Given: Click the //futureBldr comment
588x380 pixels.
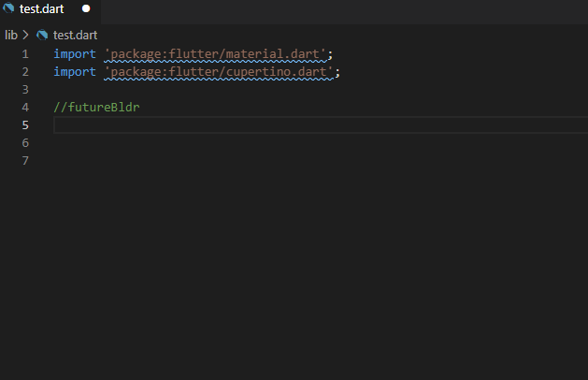Looking at the screenshot, I should pyautogui.click(x=96, y=108).
